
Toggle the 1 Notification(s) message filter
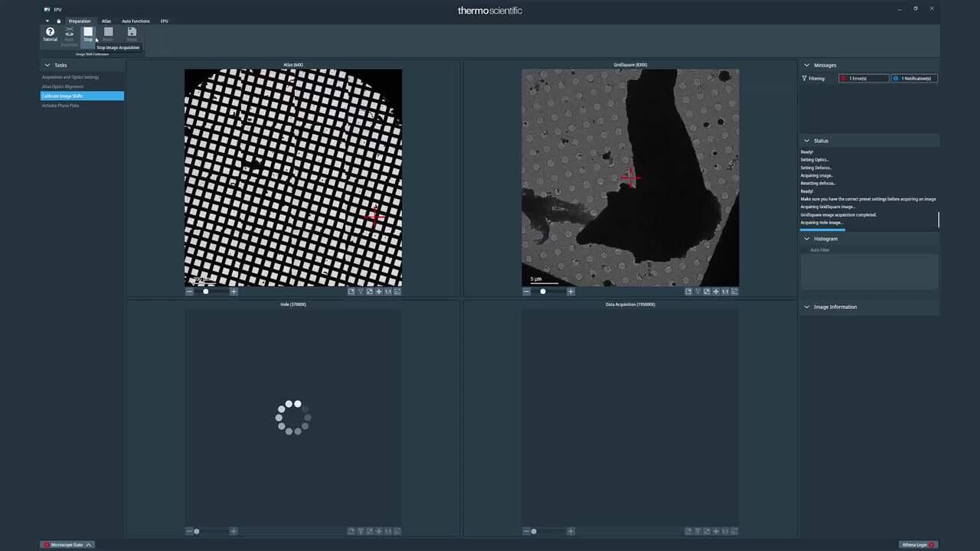[914, 78]
